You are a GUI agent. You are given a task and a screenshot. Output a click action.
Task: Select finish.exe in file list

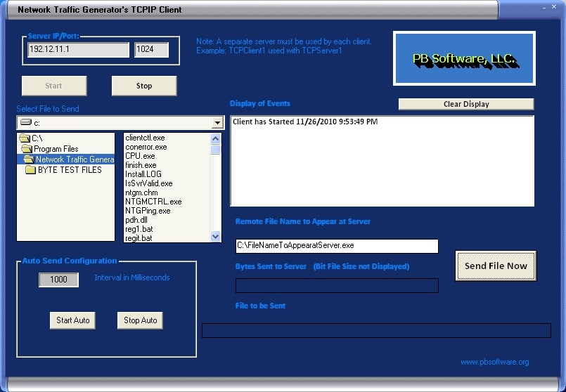(141, 165)
